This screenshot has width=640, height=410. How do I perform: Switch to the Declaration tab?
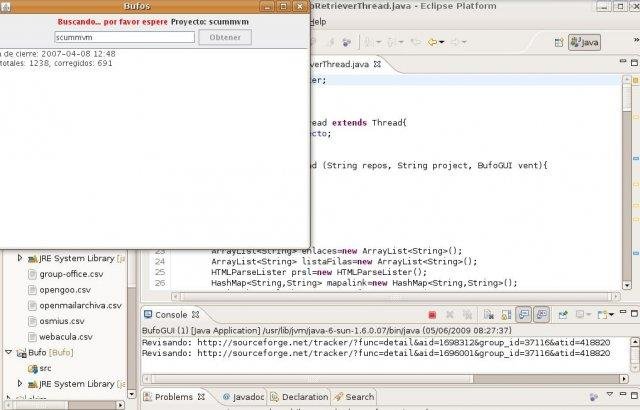299,397
